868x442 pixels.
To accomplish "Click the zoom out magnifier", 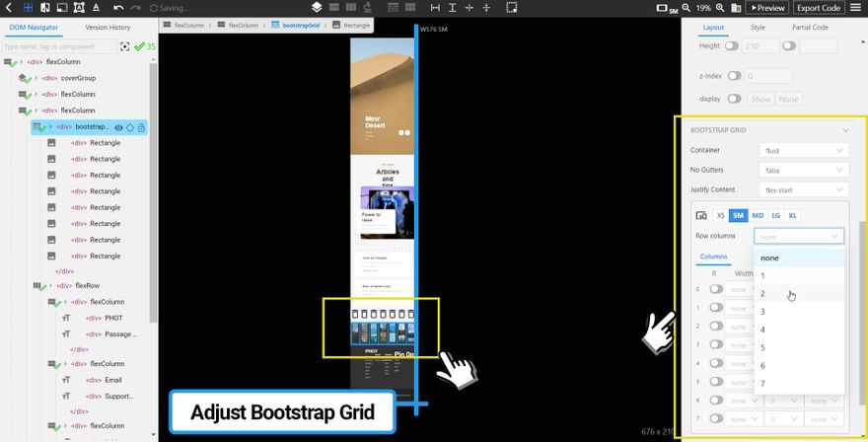I will pyautogui.click(x=685, y=8).
